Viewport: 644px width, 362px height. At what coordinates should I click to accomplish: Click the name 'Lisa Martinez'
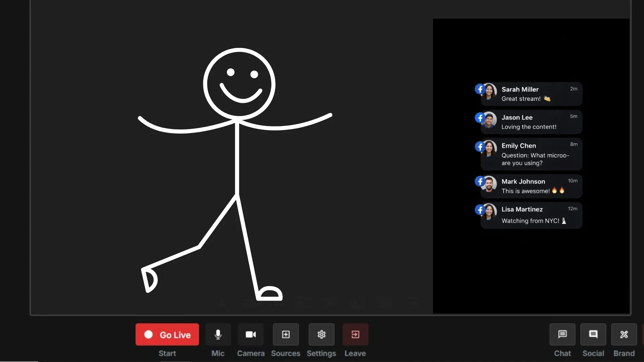(522, 209)
